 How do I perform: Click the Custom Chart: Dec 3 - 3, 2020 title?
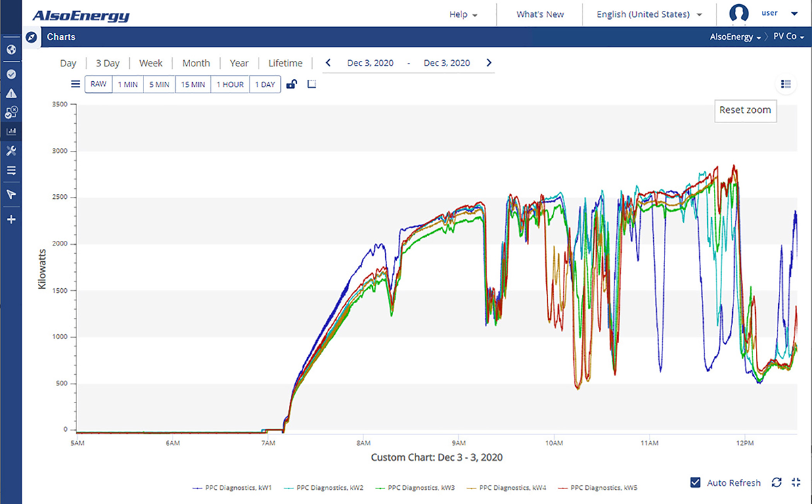(436, 457)
